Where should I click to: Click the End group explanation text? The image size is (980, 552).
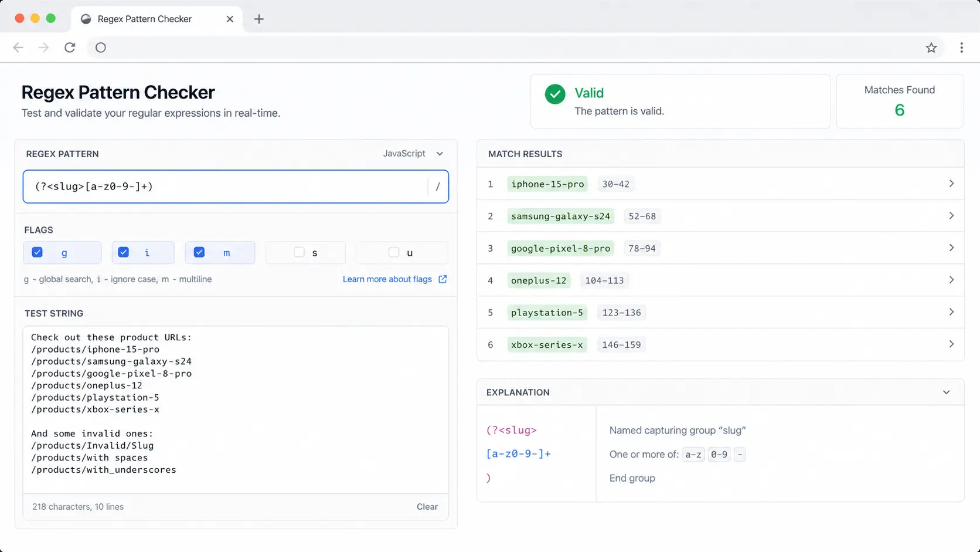click(632, 478)
